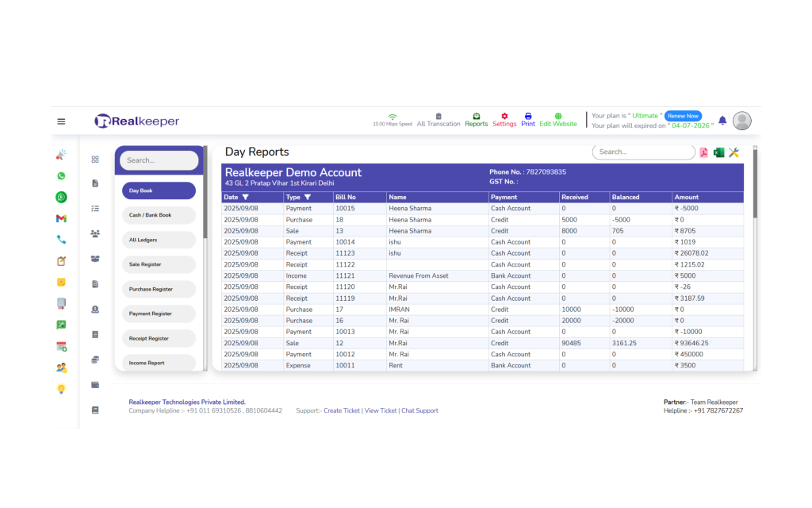Open the money deposit icon
812x508 pixels.
[95, 310]
